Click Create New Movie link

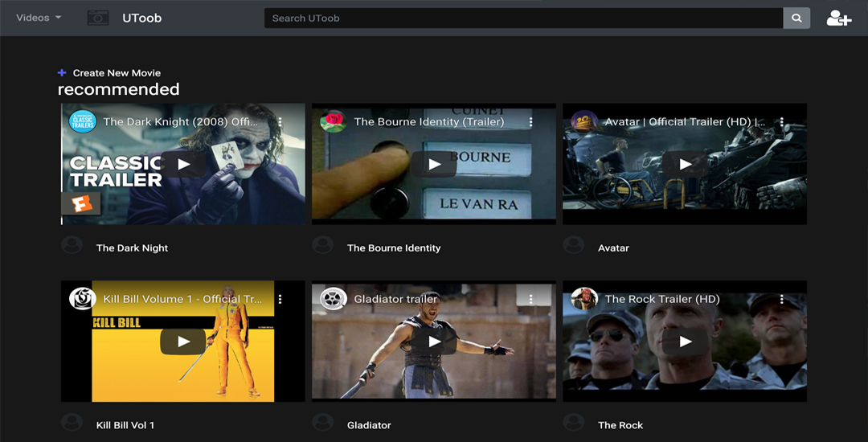click(117, 73)
